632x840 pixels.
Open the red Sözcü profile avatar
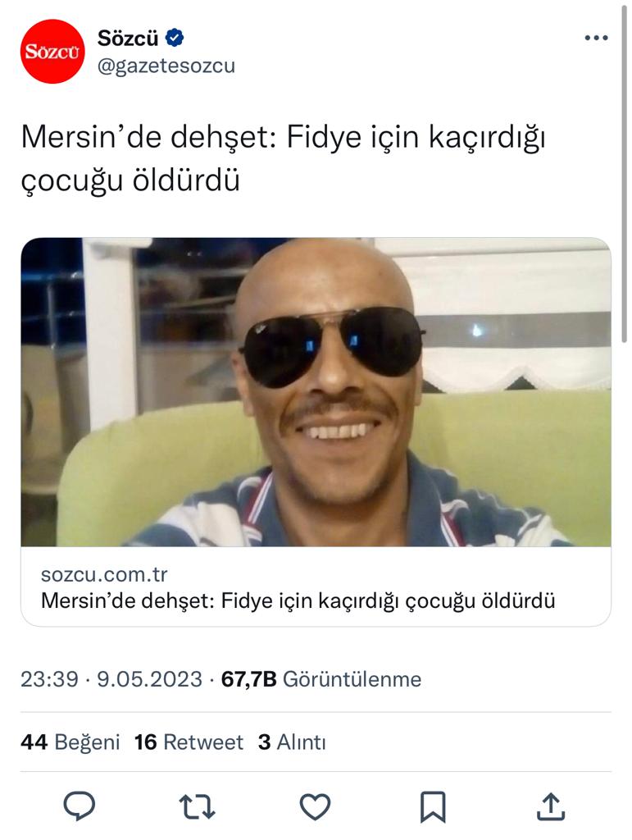click(52, 52)
